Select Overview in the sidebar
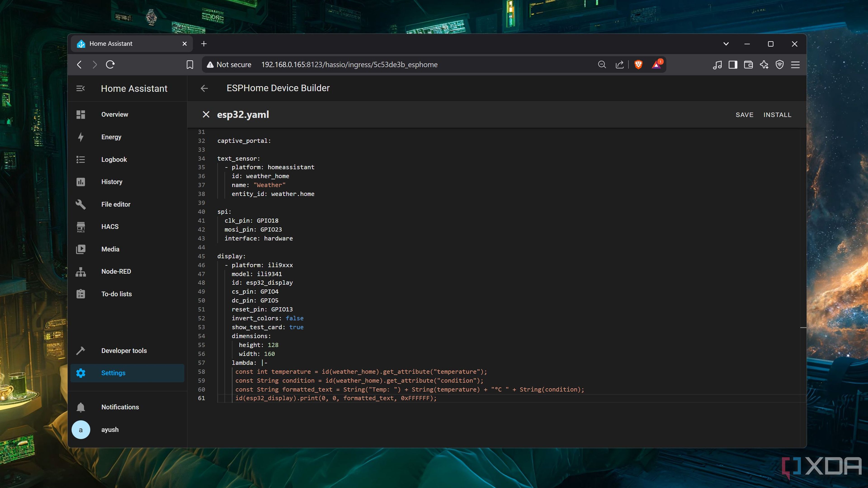Image resolution: width=868 pixels, height=488 pixels. pos(115,115)
